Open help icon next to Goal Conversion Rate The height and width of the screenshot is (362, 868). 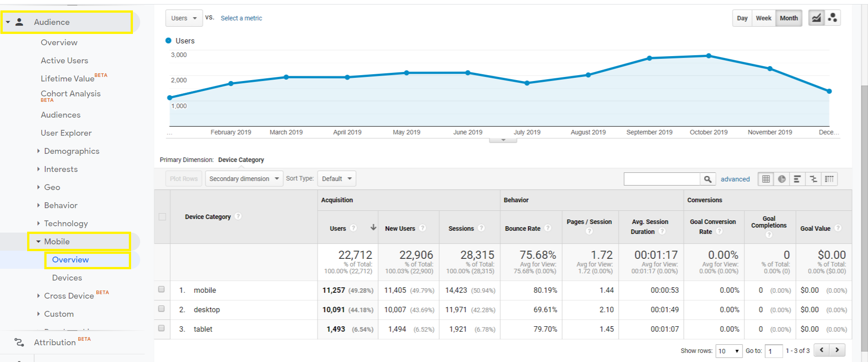point(719,231)
